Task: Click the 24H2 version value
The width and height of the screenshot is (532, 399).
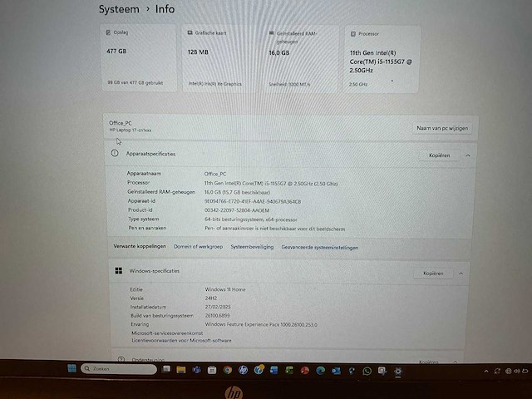Action: (210, 298)
